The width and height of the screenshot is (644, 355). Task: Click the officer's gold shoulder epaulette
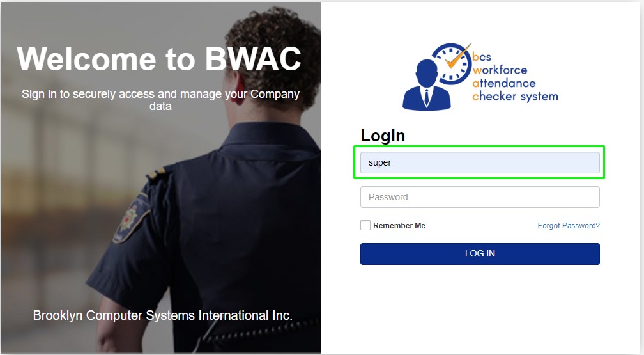[x=156, y=173]
